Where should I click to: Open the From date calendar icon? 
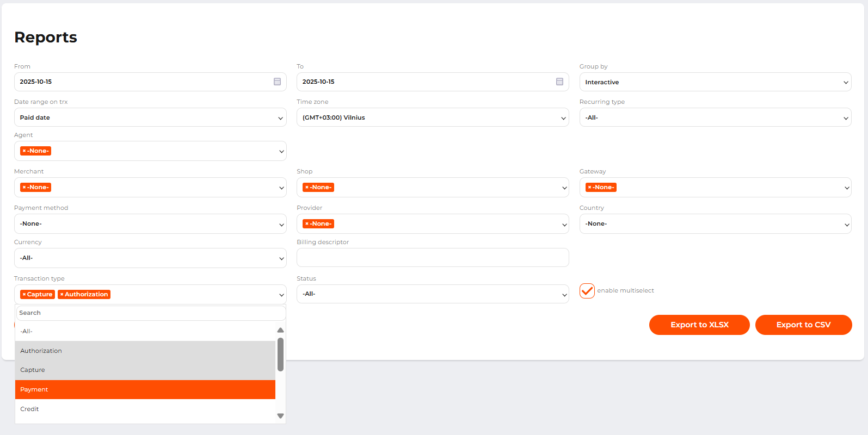277,82
